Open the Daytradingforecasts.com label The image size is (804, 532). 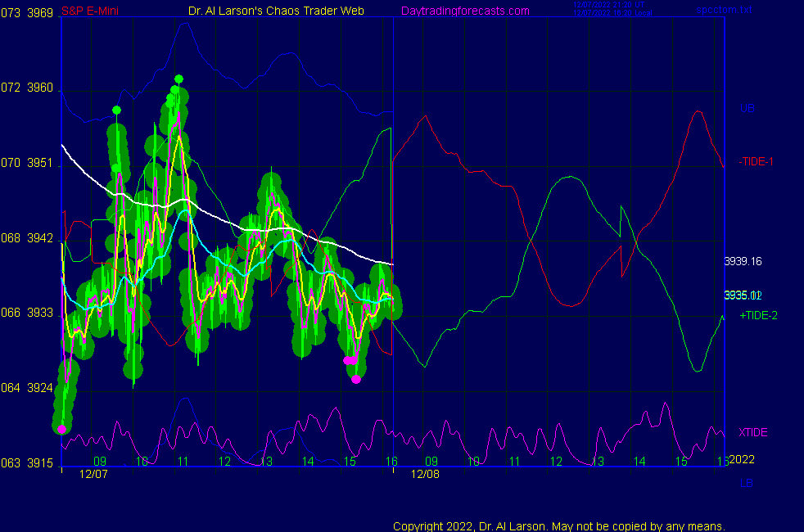tap(465, 11)
